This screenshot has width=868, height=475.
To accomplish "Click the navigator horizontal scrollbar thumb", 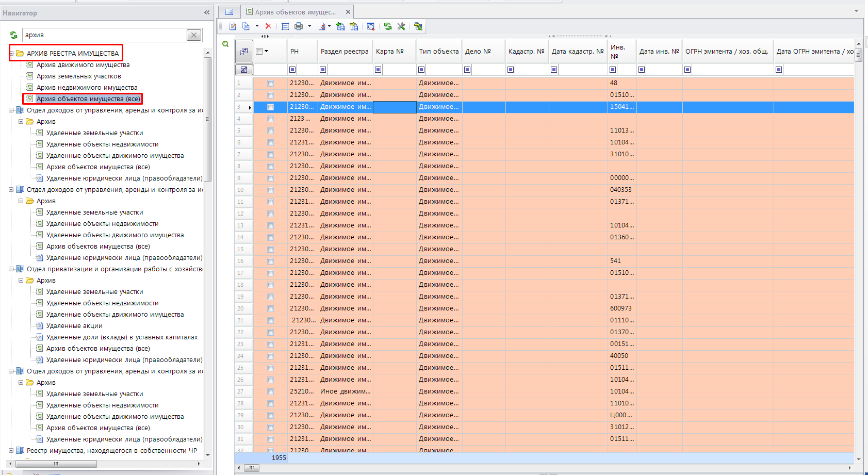I will pos(57,464).
